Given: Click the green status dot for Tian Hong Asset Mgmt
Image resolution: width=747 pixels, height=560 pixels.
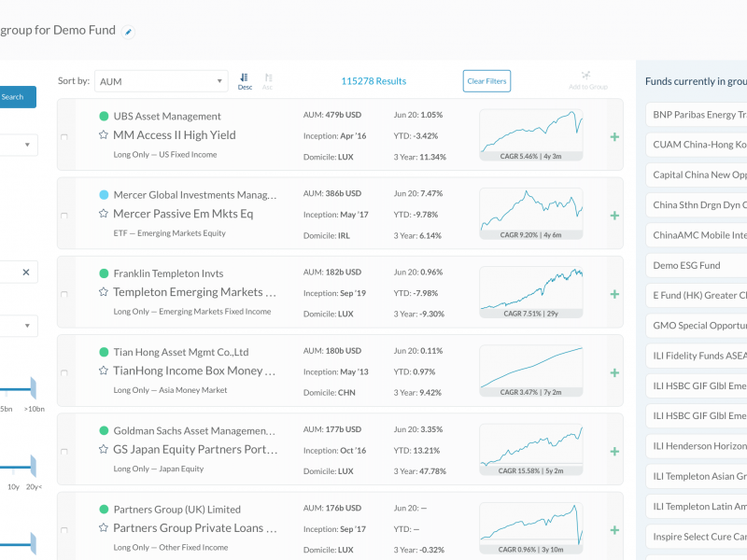Looking at the screenshot, I should (x=104, y=352).
